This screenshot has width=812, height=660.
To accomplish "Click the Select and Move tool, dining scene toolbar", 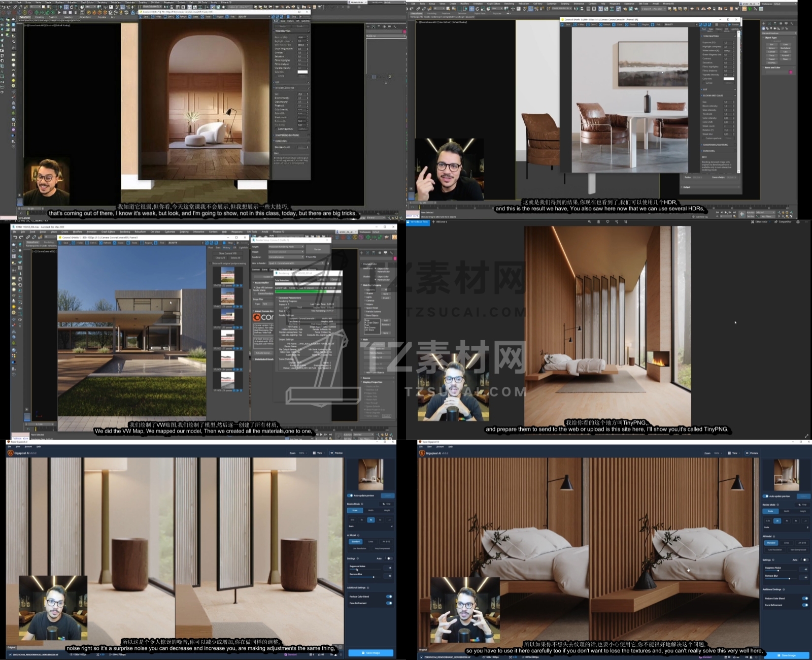I will coord(471,9).
